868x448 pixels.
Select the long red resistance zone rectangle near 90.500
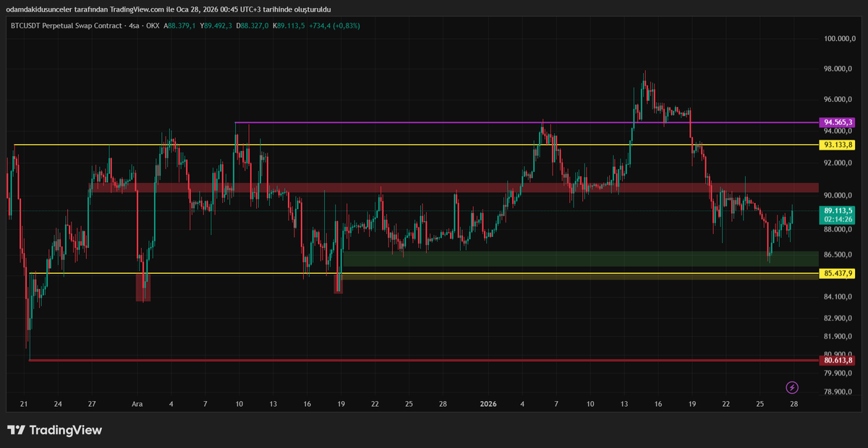click(x=454, y=188)
